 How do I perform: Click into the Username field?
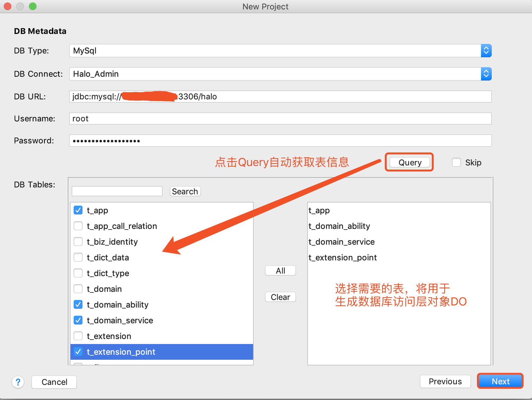coord(280,119)
